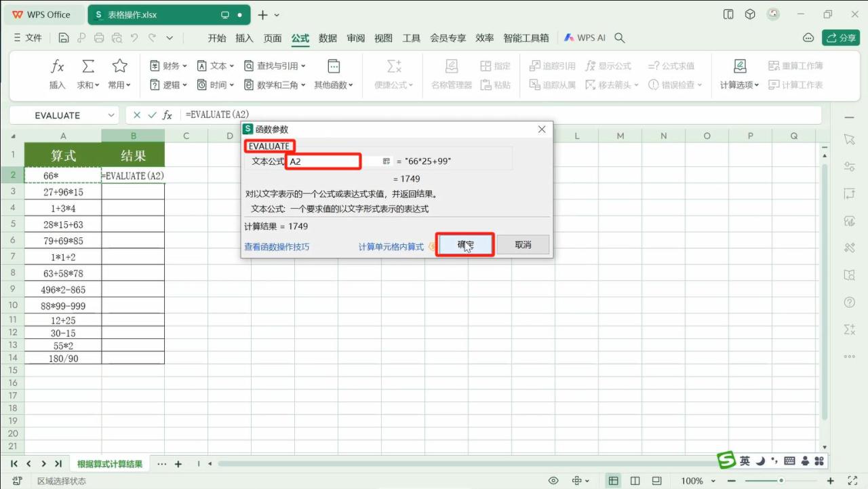Select cell A3 containing 27+96*15
868x489 pixels.
(62, 192)
